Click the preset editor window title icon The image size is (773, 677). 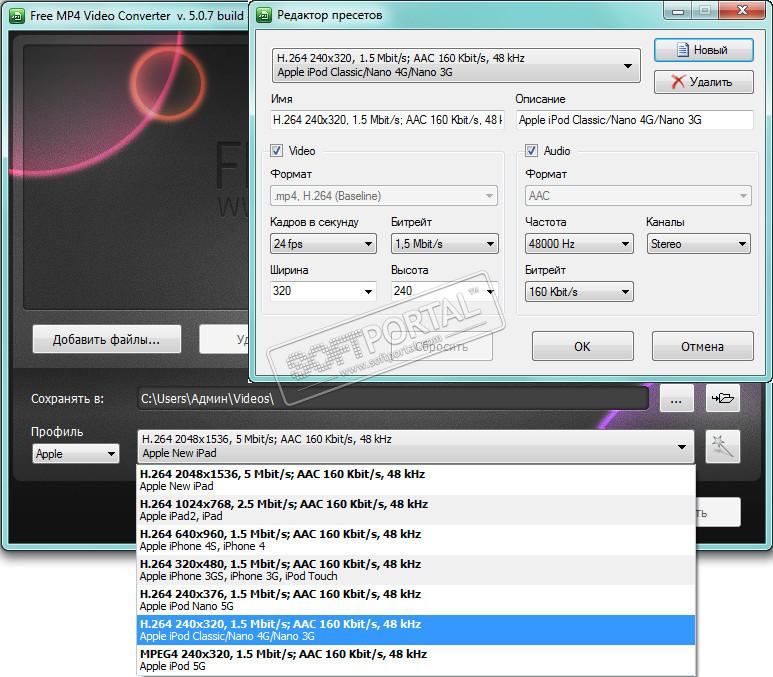pos(264,15)
